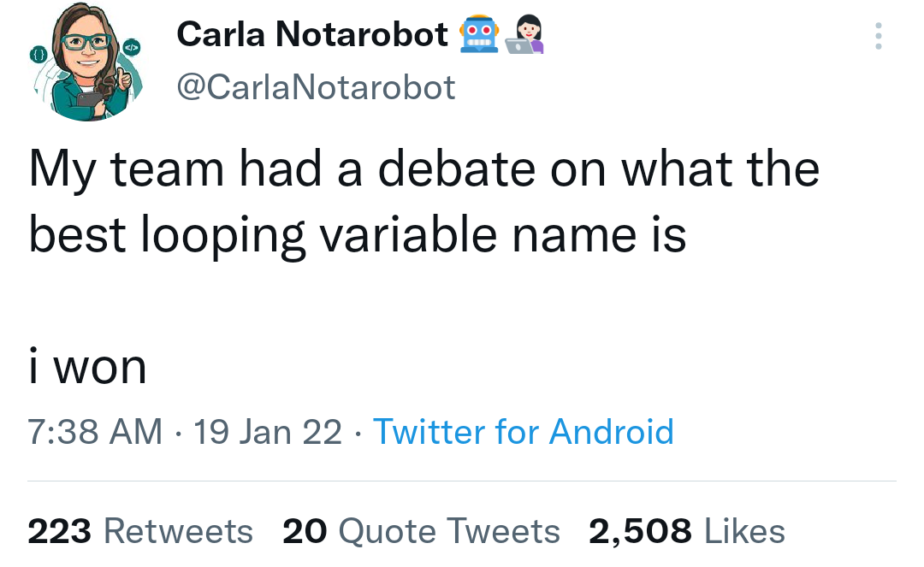This screenshot has width=924, height=567.
Task: Click the display name Carla Notarobot
Action: coord(312,34)
